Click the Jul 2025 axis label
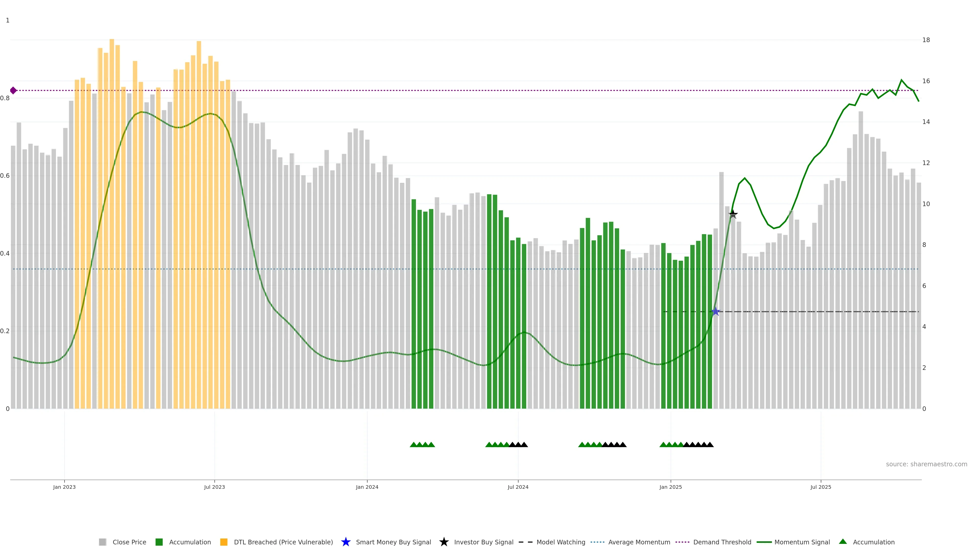 click(x=820, y=487)
